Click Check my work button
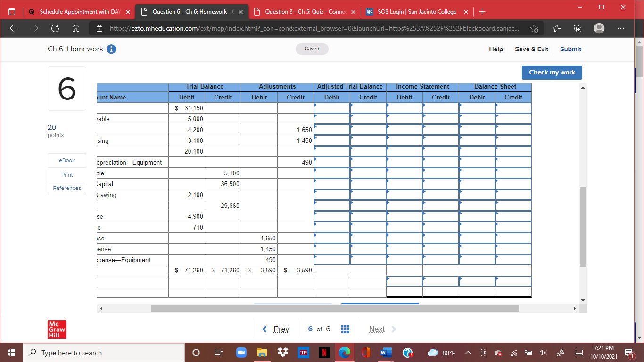Image resolution: width=644 pixels, height=362 pixels. (552, 72)
